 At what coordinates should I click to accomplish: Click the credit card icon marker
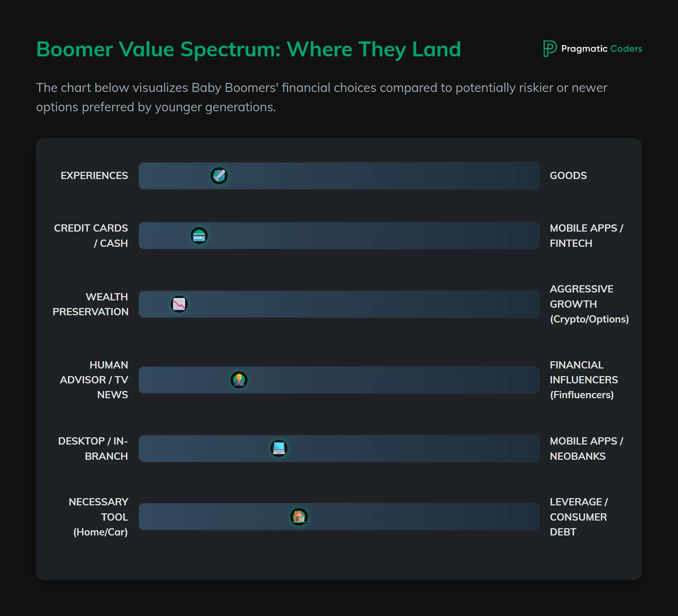point(199,236)
